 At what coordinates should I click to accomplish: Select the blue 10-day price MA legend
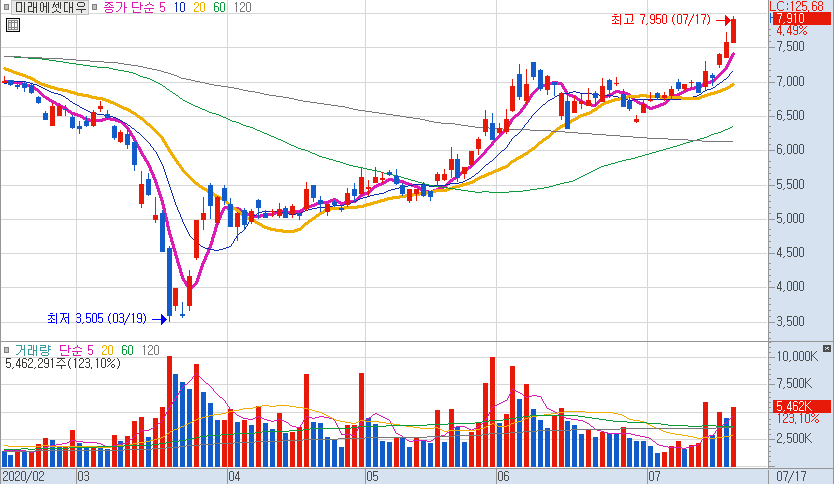[x=180, y=7]
